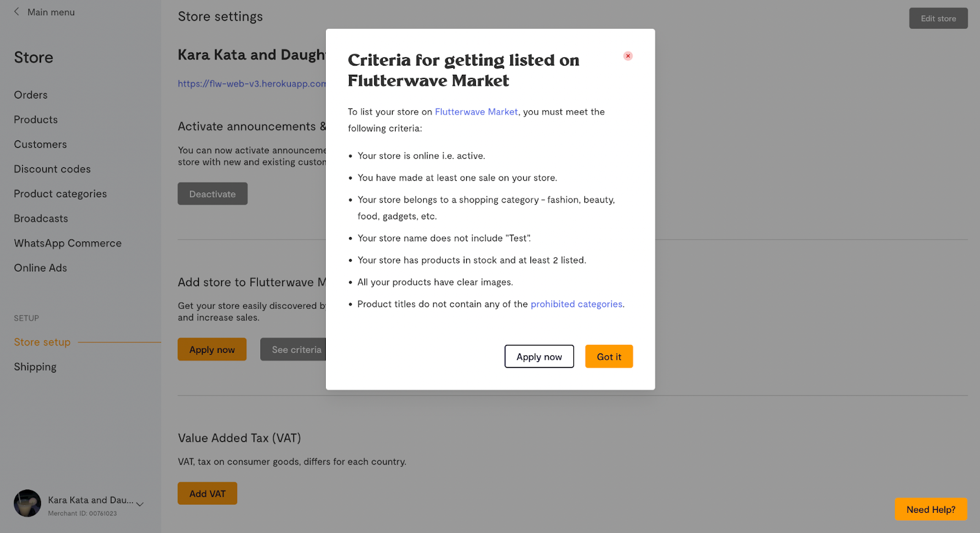Open Orders in the Store sidebar
This screenshot has height=533, width=980.
click(x=31, y=95)
